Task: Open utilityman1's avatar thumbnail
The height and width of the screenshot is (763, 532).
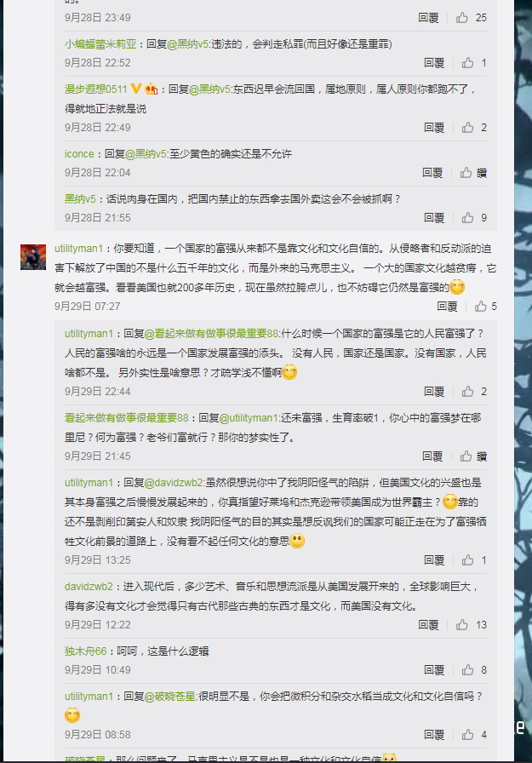Action: click(33, 257)
